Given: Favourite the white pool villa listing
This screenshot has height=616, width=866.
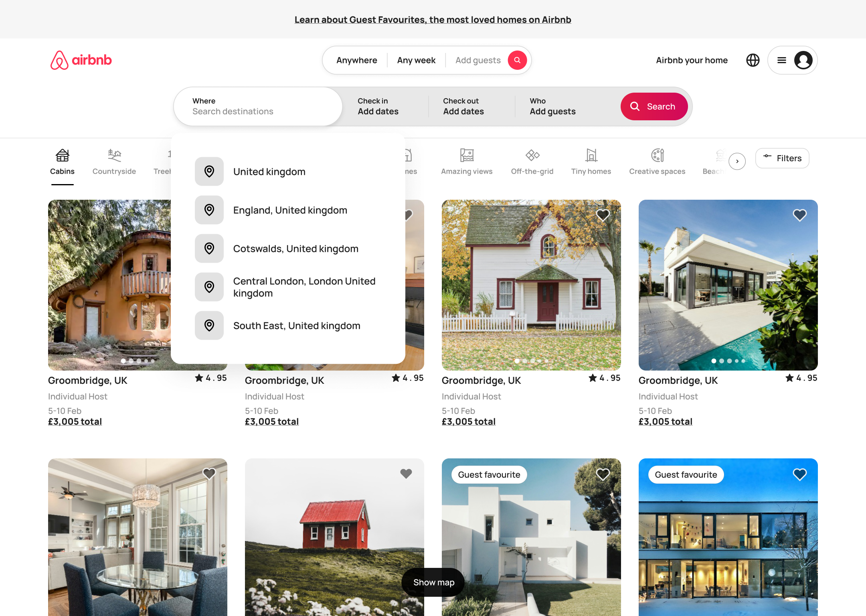Looking at the screenshot, I should pyautogui.click(x=799, y=215).
